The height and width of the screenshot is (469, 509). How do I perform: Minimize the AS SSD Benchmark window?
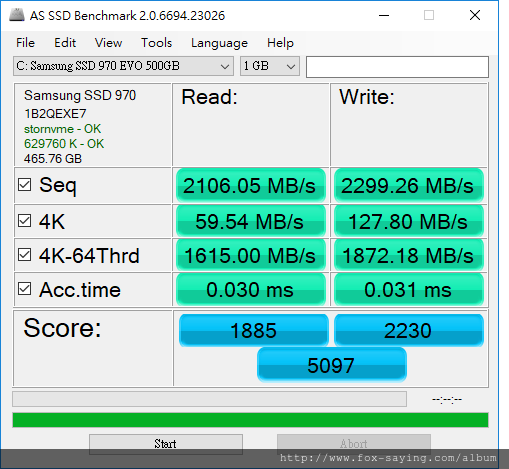pyautogui.click(x=384, y=15)
